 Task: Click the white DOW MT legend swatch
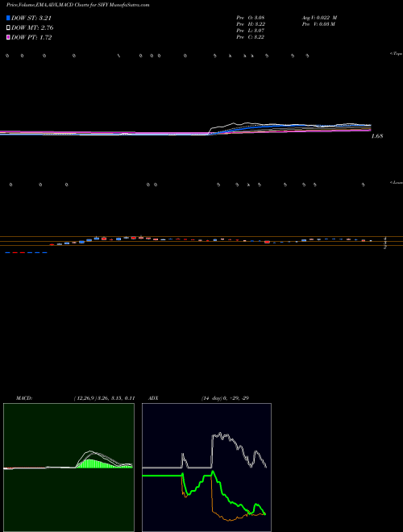pyautogui.click(x=8, y=27)
